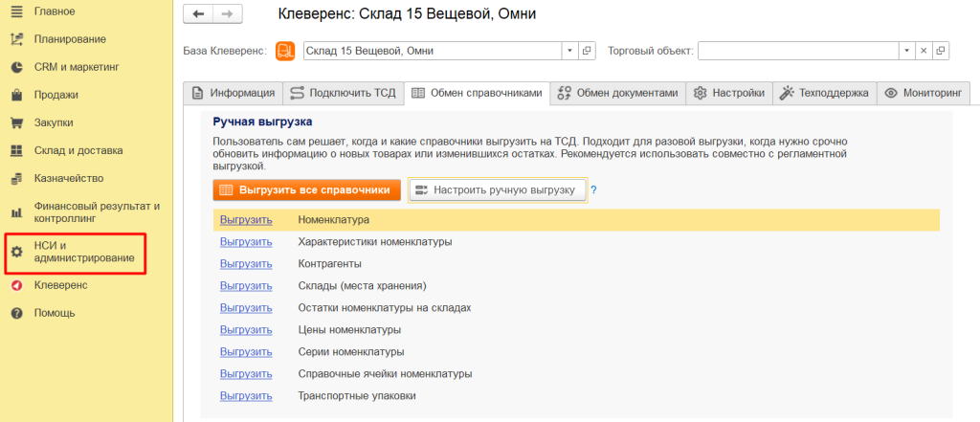Click the Главное hamburger icon
The height and width of the screenshot is (422, 980).
pos(17,11)
